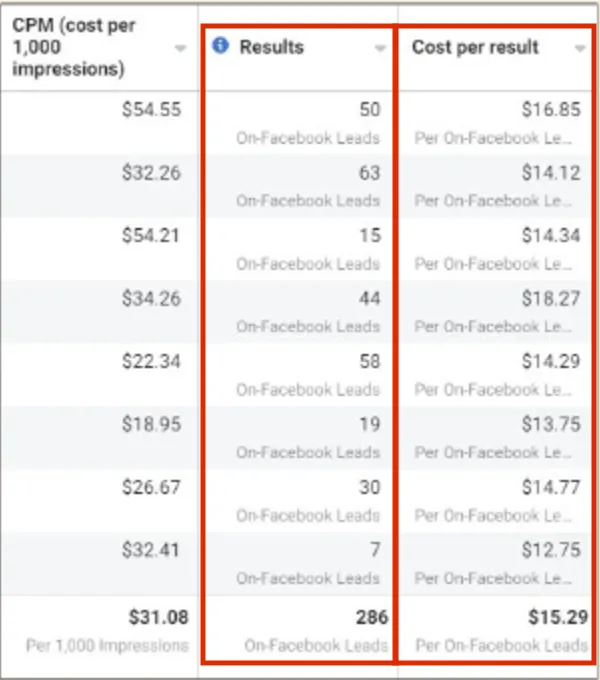600x680 pixels.
Task: Click the cell showing 7 results
Action: pyautogui.click(x=375, y=550)
